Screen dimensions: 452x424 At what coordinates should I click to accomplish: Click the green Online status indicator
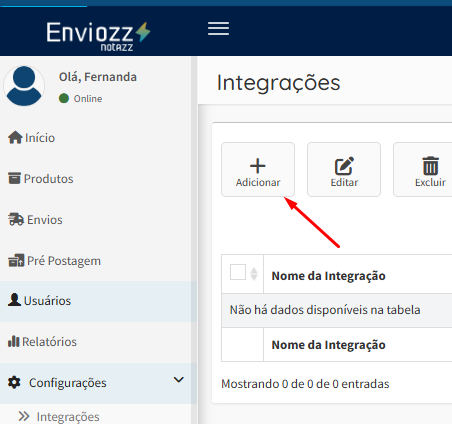64,98
